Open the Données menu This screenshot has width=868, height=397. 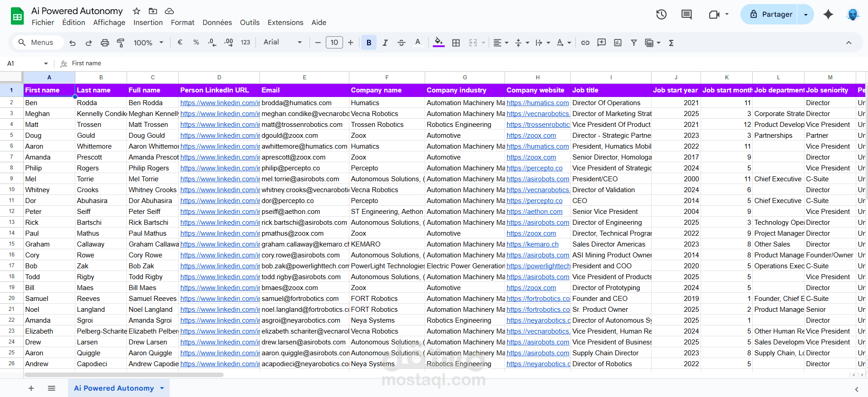point(217,22)
